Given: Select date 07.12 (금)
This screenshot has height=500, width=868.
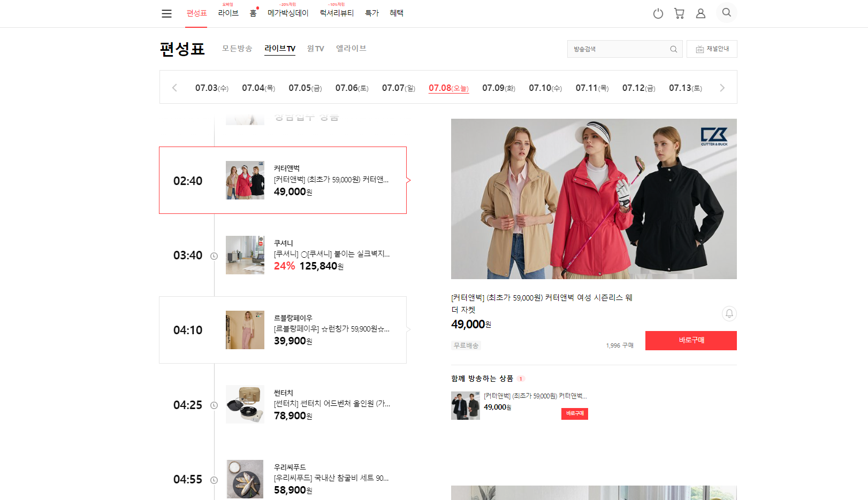Looking at the screenshot, I should (639, 88).
